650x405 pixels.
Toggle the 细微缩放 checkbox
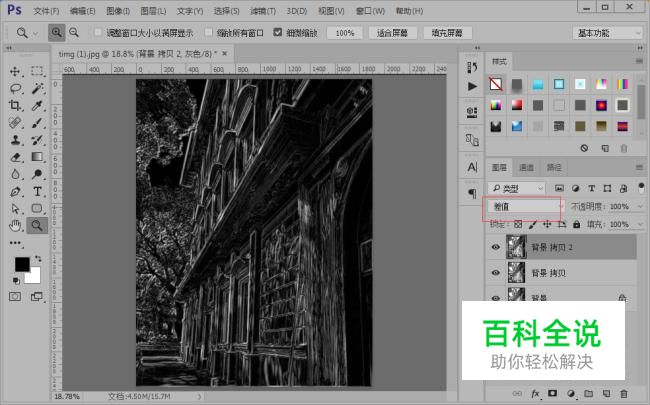[x=278, y=33]
